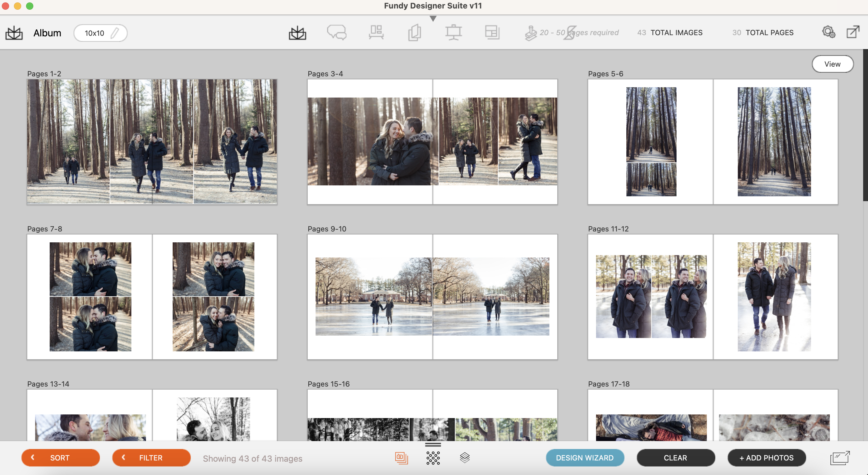Screen dimensions: 868x475
Task: Expand the FILTER options panel
Action: (151, 458)
